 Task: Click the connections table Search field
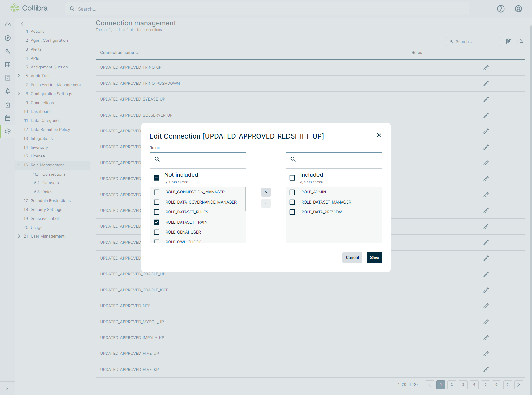click(x=473, y=42)
